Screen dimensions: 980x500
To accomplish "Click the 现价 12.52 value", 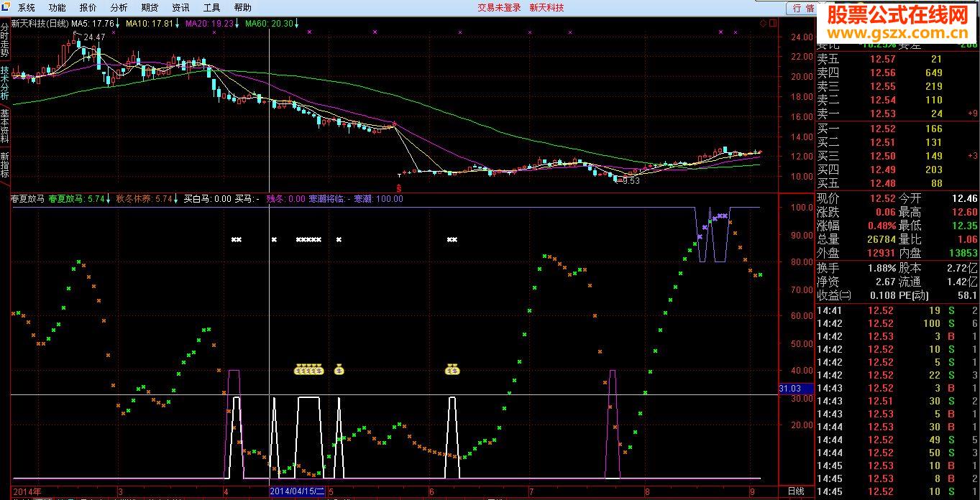I will (883, 198).
